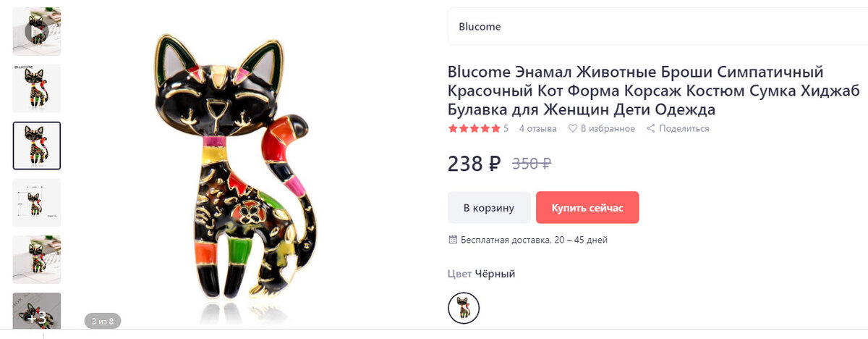Select the black cat color swatch
This screenshot has height=339, width=868.
tap(464, 308)
